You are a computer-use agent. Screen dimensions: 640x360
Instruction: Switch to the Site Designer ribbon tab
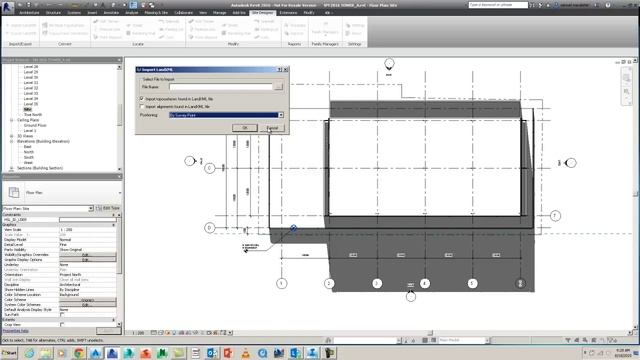[x=262, y=13]
